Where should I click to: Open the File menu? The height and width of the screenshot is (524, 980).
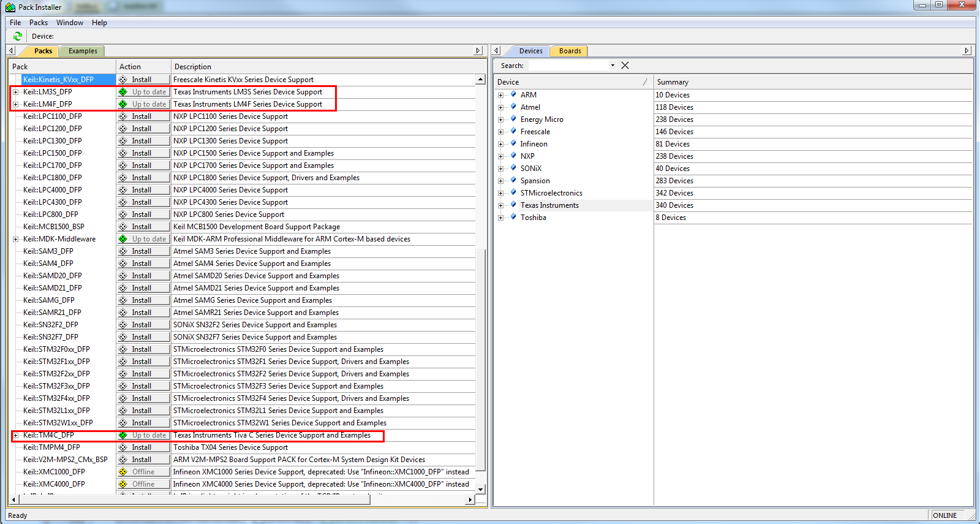(15, 23)
